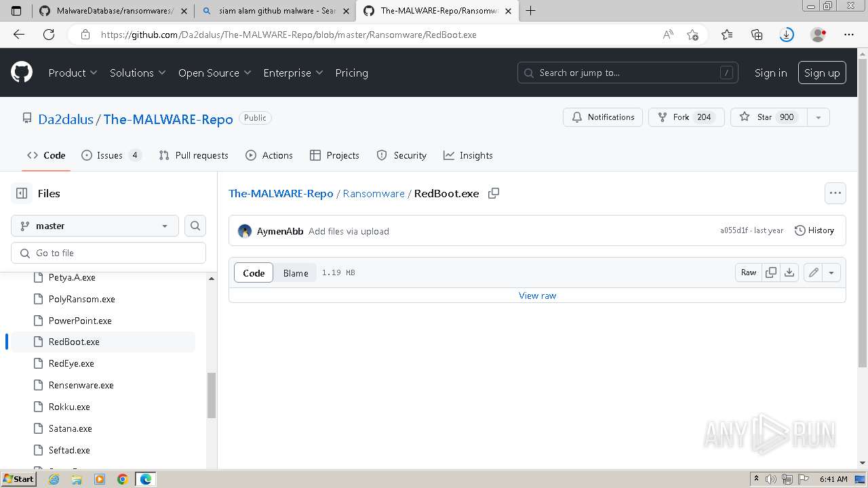The width and height of the screenshot is (868, 488).
Task: Open browser tab actions menu icon
Action: point(16,11)
